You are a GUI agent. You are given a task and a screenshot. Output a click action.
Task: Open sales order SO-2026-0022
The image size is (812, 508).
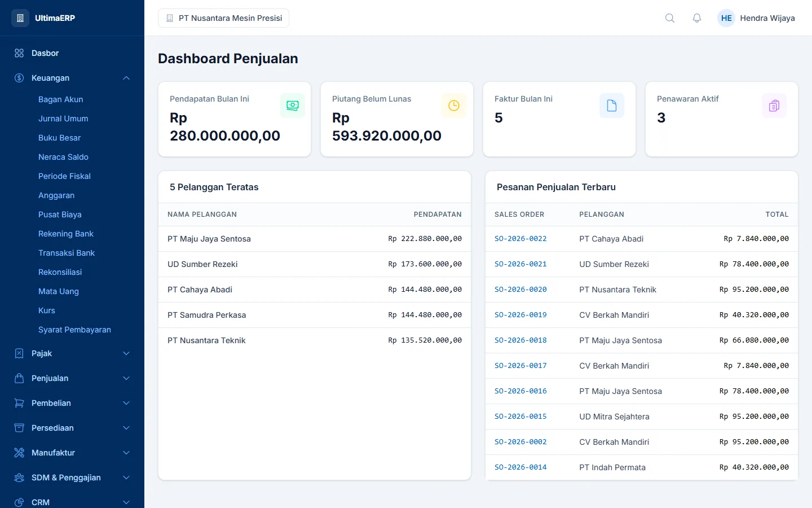[x=520, y=239]
